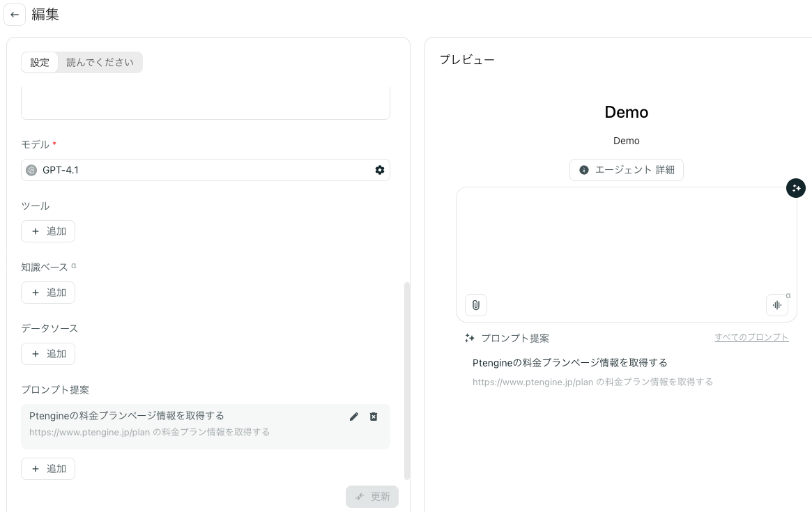Open the すべてのプロンプト link
This screenshot has height=512, width=812.
tap(751, 338)
